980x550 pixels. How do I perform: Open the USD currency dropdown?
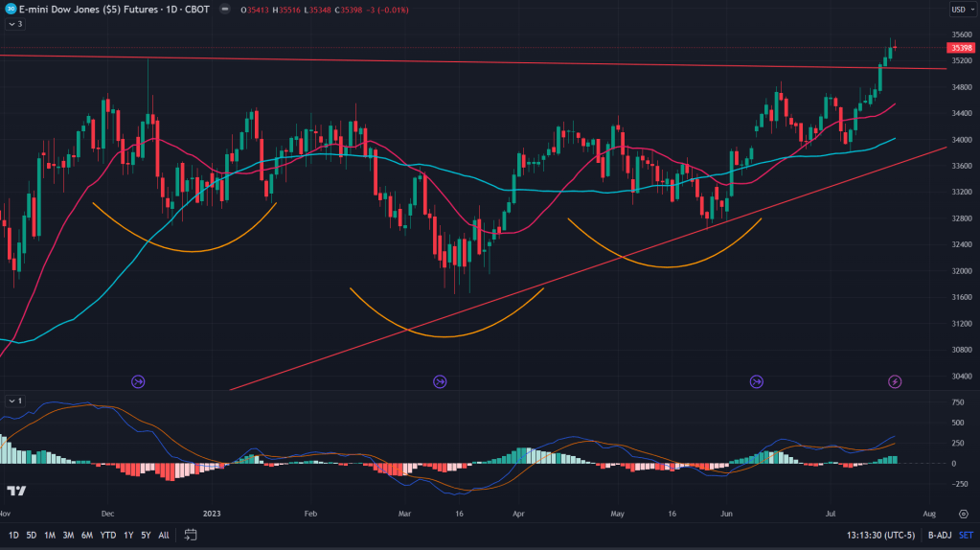[960, 10]
